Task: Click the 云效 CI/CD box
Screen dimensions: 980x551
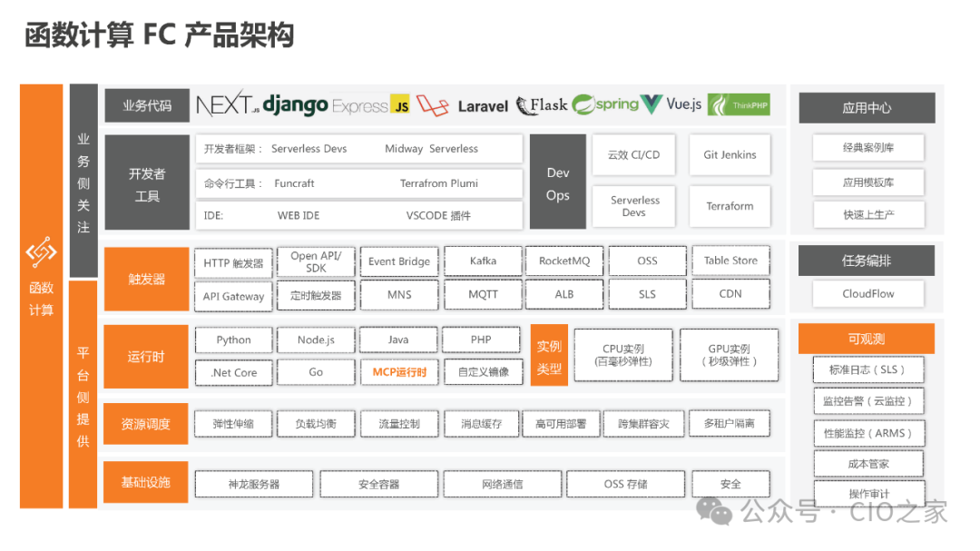Action: pyautogui.click(x=633, y=155)
